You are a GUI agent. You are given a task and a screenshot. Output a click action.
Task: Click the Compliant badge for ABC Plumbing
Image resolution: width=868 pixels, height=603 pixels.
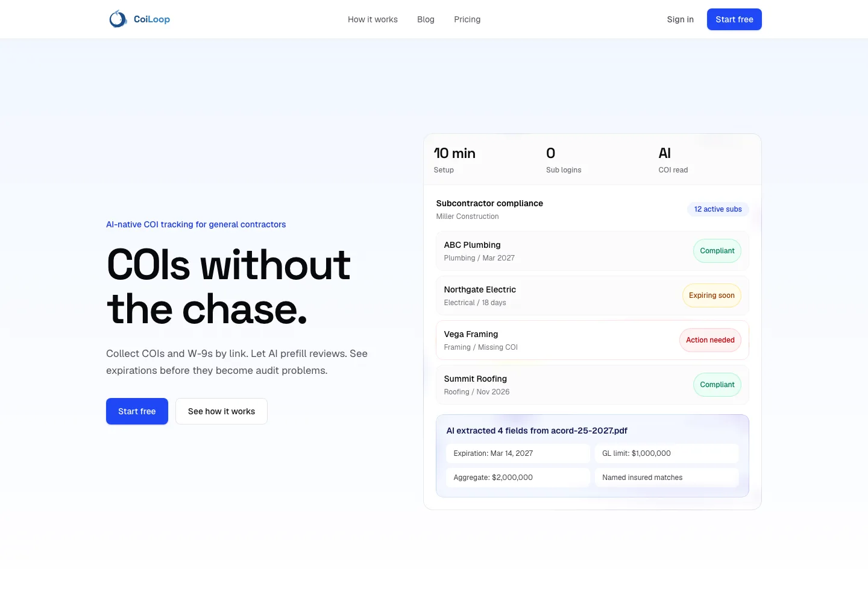click(x=717, y=251)
